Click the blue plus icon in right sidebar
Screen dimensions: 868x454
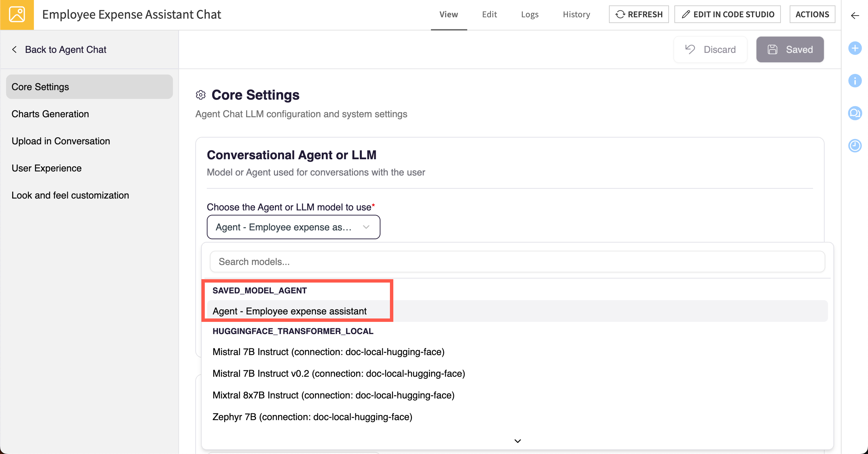tap(855, 48)
